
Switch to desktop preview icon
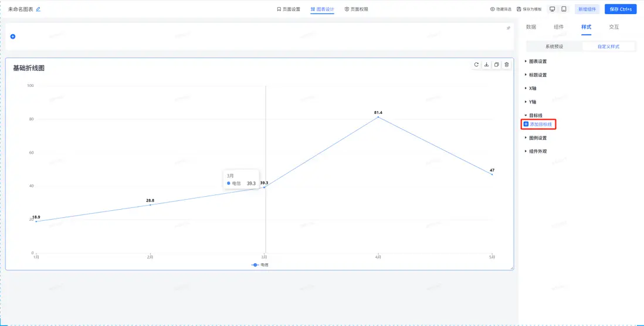tap(552, 9)
